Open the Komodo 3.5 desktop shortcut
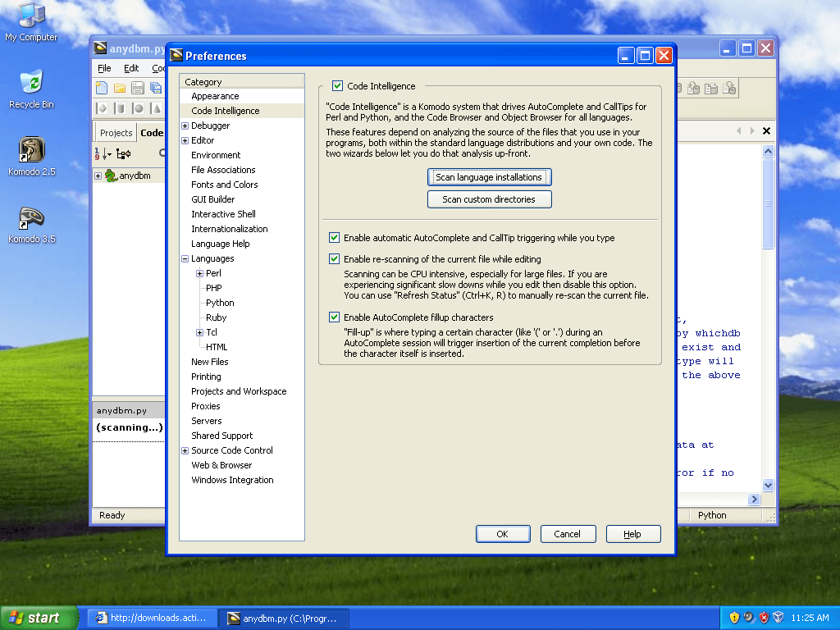Viewport: 840px width, 630px height. point(32,225)
